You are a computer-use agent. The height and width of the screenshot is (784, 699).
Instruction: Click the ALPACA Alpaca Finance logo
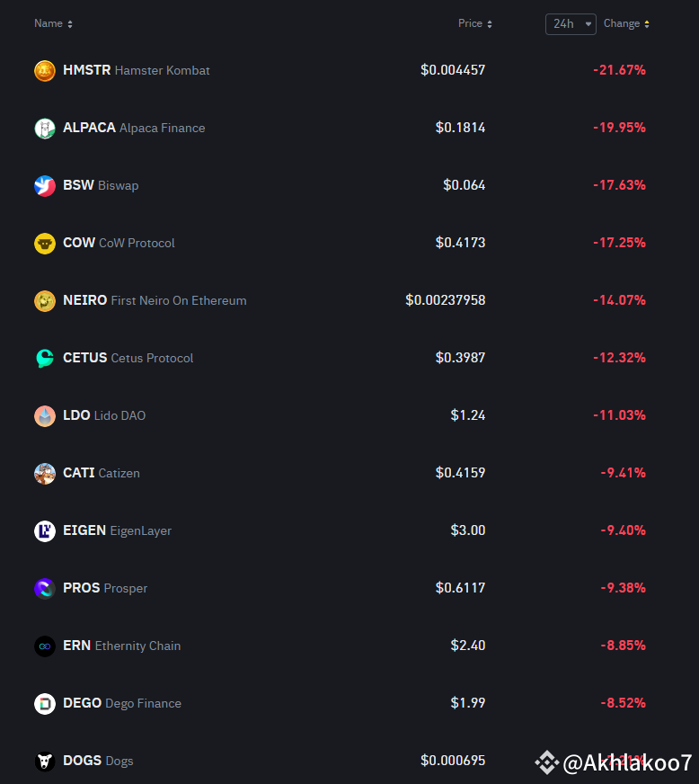pyautogui.click(x=44, y=128)
